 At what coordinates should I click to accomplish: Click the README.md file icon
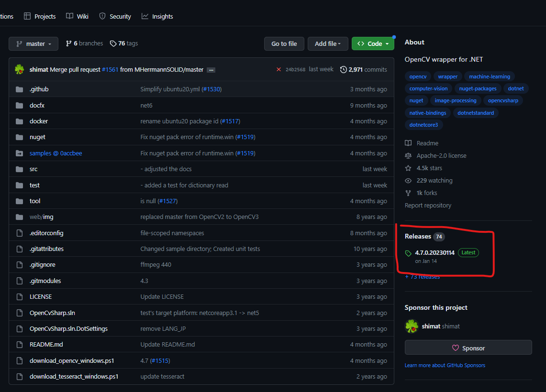pos(20,345)
